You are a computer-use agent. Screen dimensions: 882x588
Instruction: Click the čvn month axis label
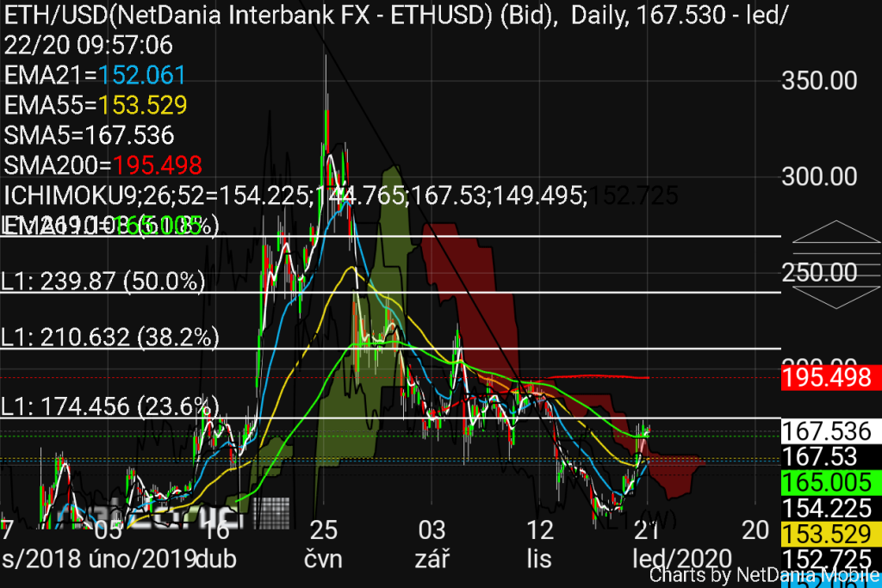(324, 560)
